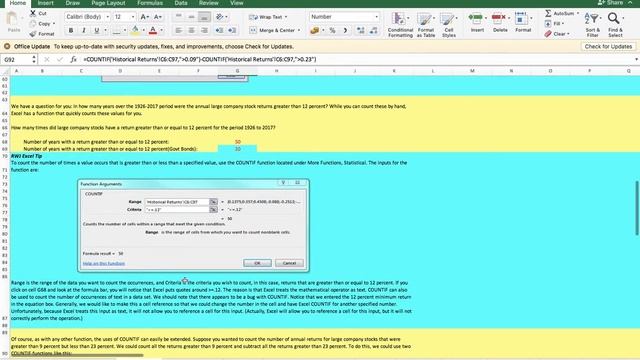Viewport: 640px width, 360px height.
Task: Expand the formula bar
Action: pyautogui.click(x=636, y=60)
